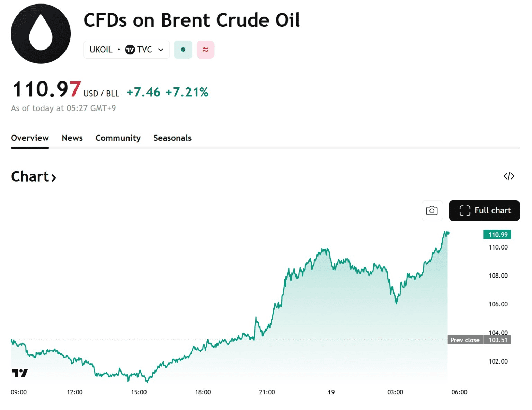The height and width of the screenshot is (410, 532).
Task: Select the Seasonals tab
Action: point(172,138)
